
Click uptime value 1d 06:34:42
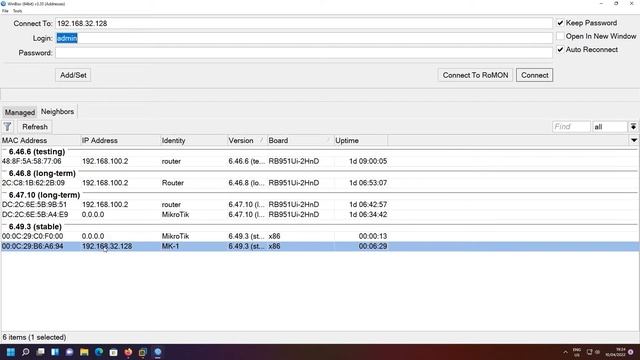368,215
